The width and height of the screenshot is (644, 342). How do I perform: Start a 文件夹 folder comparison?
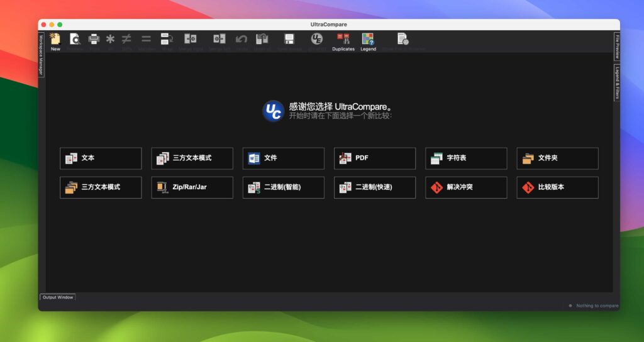[x=557, y=158]
